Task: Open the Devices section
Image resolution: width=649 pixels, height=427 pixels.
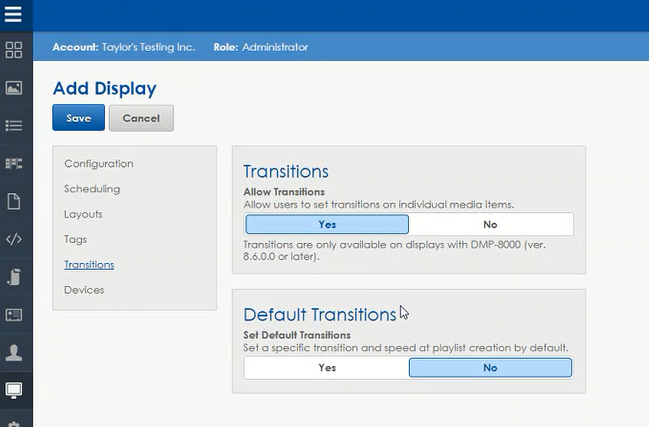Action: point(84,289)
